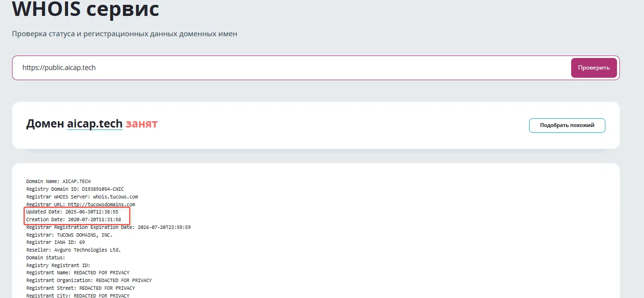Click the Reseller: Avguro Technologies Ltd. line
The image size is (644, 298).
[x=73, y=250]
